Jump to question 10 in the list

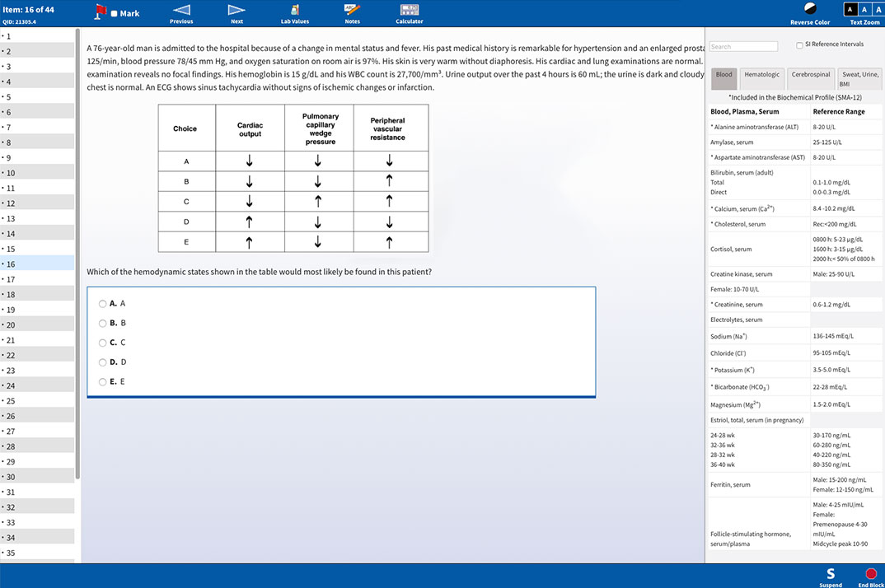click(37, 173)
